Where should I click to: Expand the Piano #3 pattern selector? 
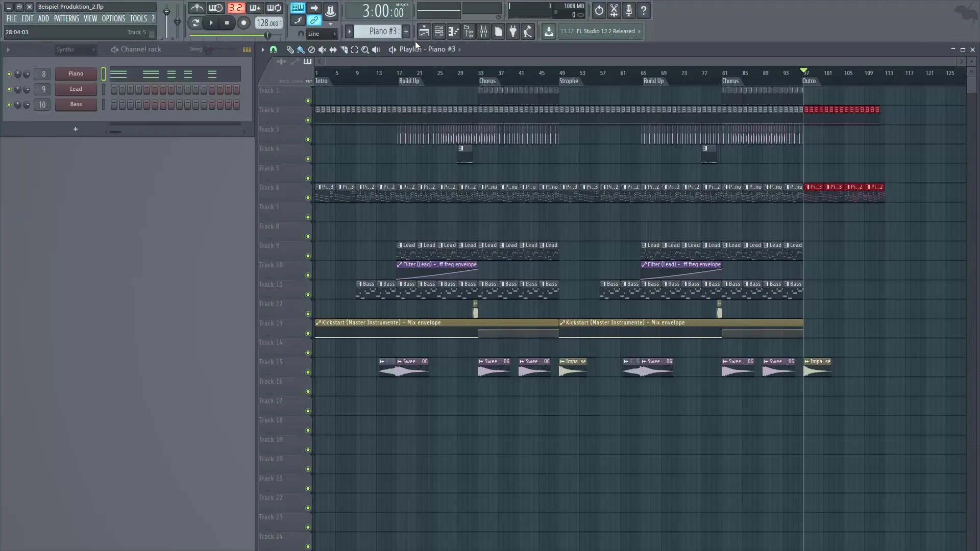coord(349,31)
